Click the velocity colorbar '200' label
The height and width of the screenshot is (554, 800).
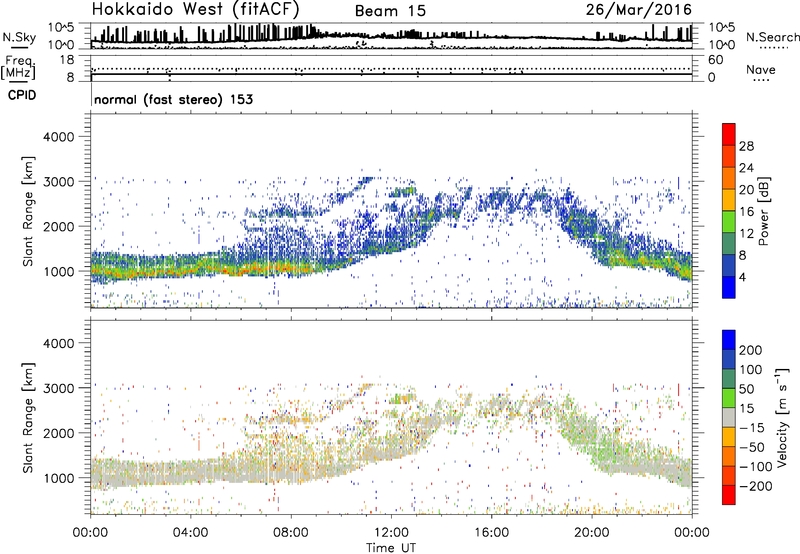coord(751,350)
